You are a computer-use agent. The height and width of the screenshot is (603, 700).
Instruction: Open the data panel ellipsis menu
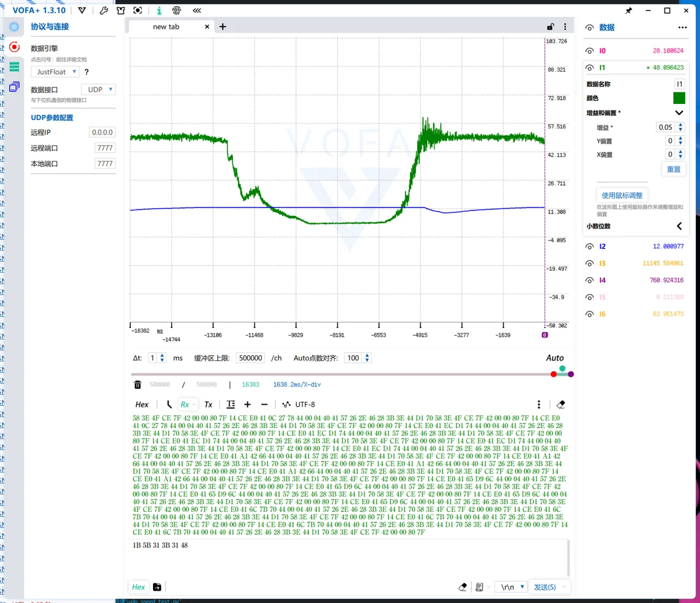point(683,28)
